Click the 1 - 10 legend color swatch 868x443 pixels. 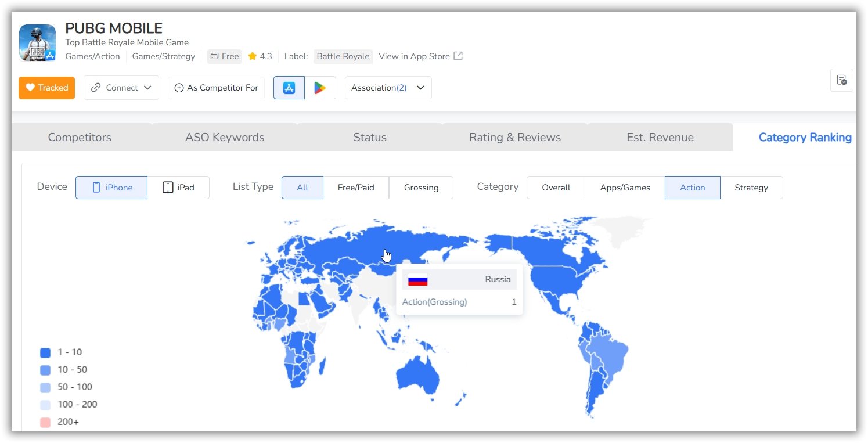coord(45,352)
